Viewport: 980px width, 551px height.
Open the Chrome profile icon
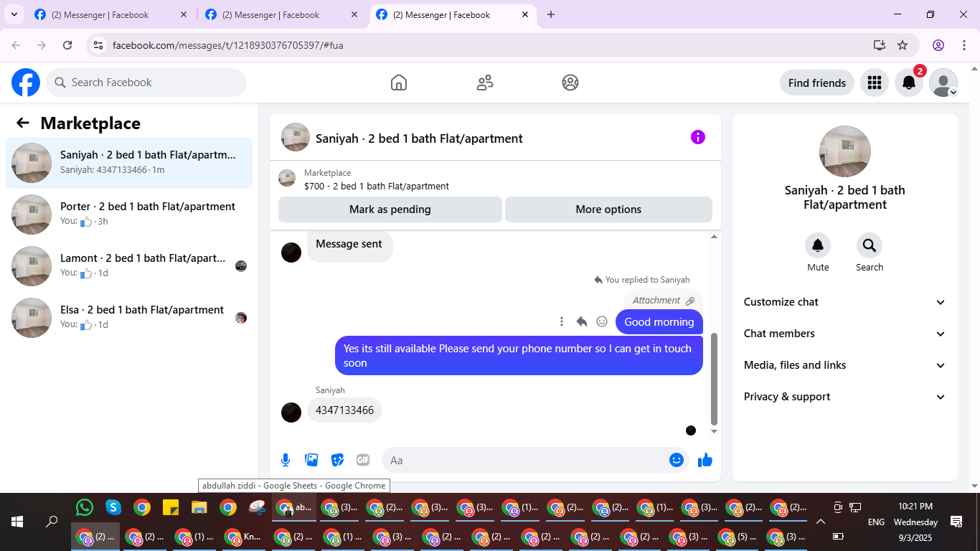tap(938, 45)
